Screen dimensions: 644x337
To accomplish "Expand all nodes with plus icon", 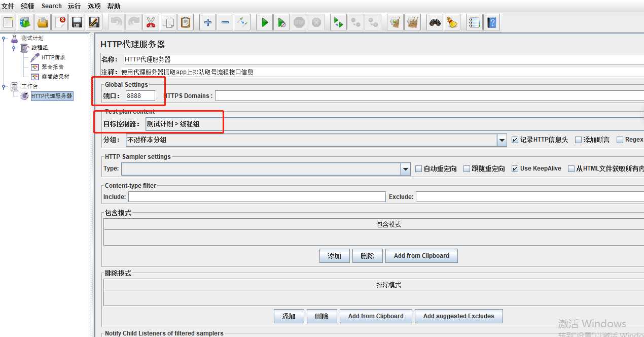I will (208, 22).
